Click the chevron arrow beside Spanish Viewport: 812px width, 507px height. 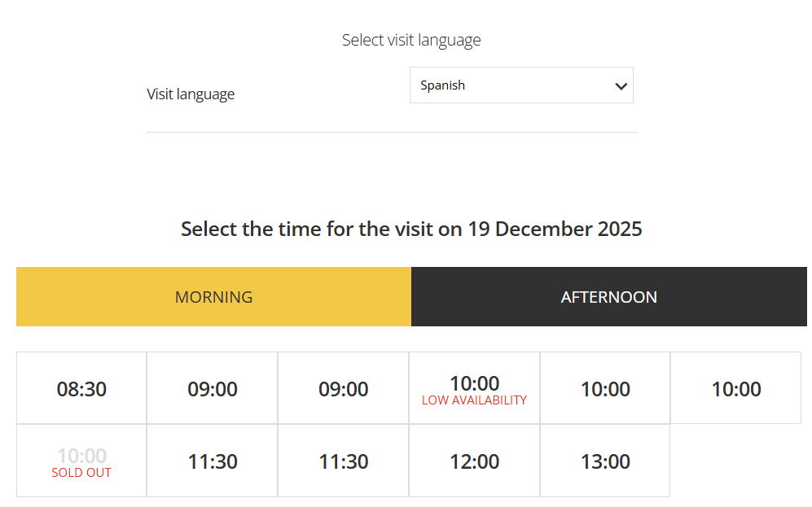[x=621, y=86]
